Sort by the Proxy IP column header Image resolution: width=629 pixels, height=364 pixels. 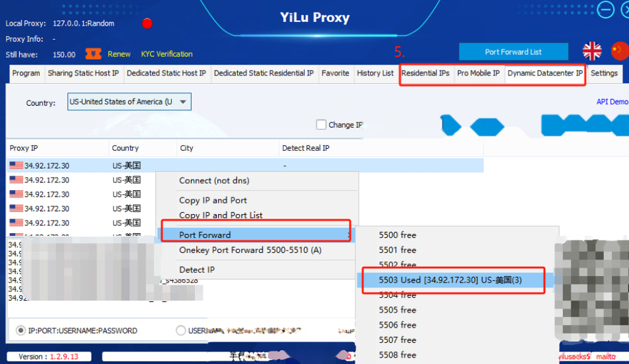(57, 148)
